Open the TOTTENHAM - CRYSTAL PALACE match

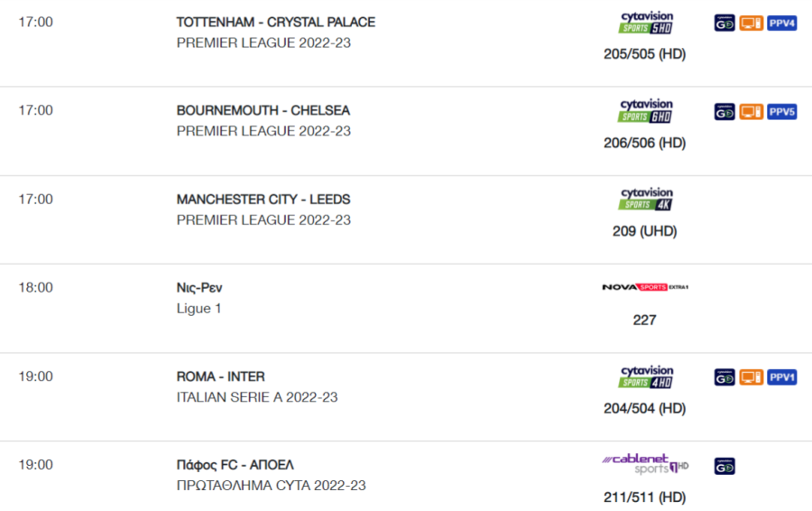[275, 23]
